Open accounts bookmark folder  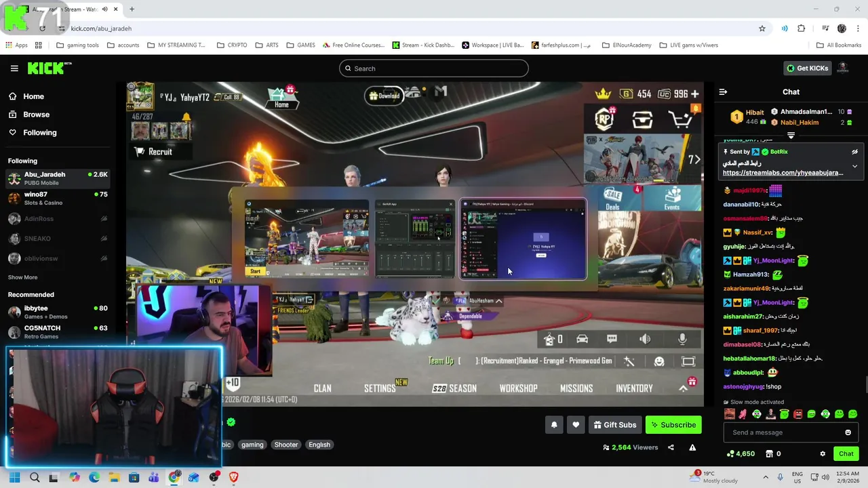click(123, 45)
